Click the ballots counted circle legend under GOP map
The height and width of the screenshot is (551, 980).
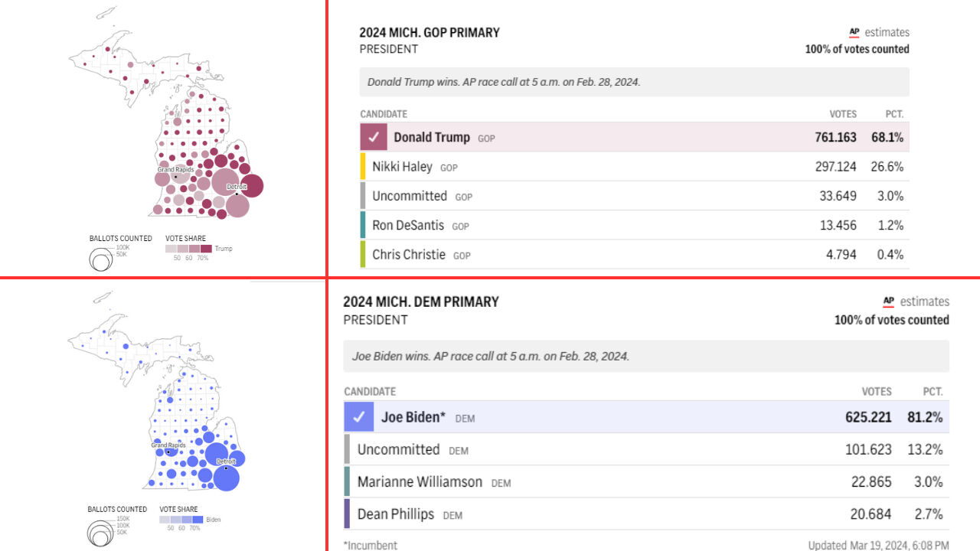click(101, 259)
